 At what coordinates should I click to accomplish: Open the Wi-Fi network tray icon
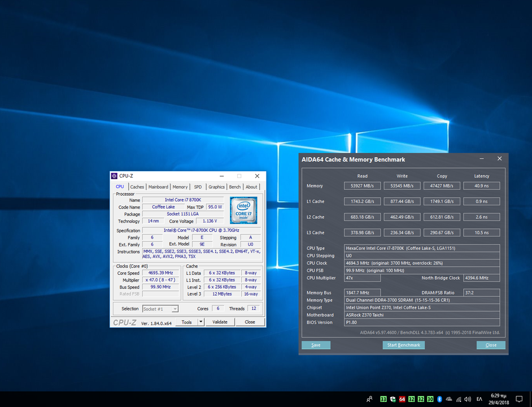pyautogui.click(x=459, y=399)
